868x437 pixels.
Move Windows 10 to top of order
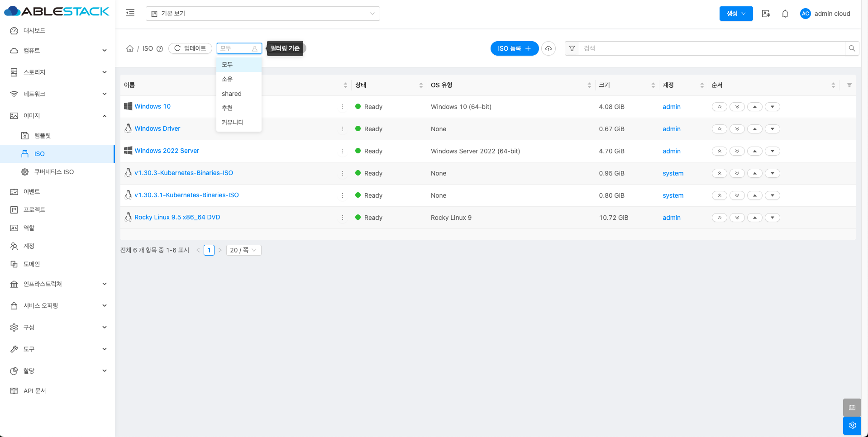click(719, 107)
